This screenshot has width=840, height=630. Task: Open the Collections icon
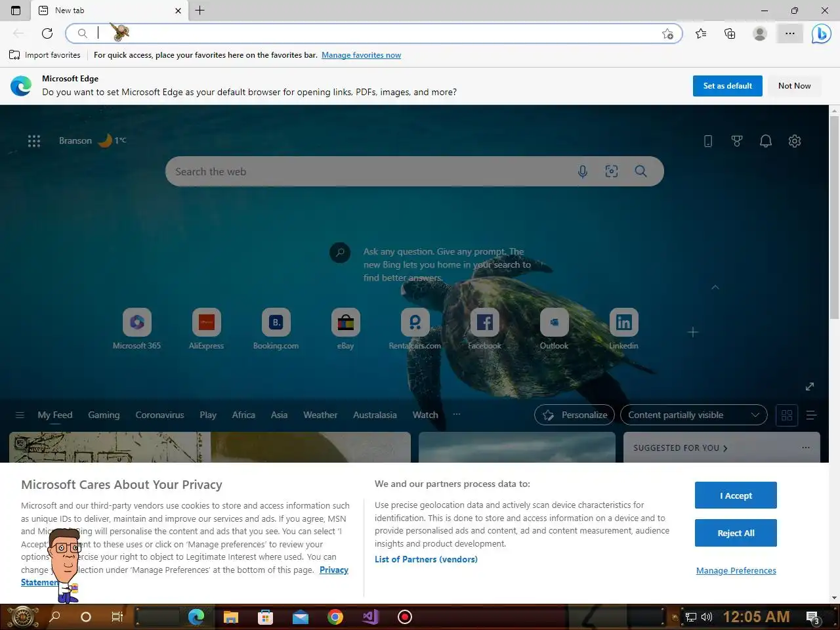click(x=730, y=33)
